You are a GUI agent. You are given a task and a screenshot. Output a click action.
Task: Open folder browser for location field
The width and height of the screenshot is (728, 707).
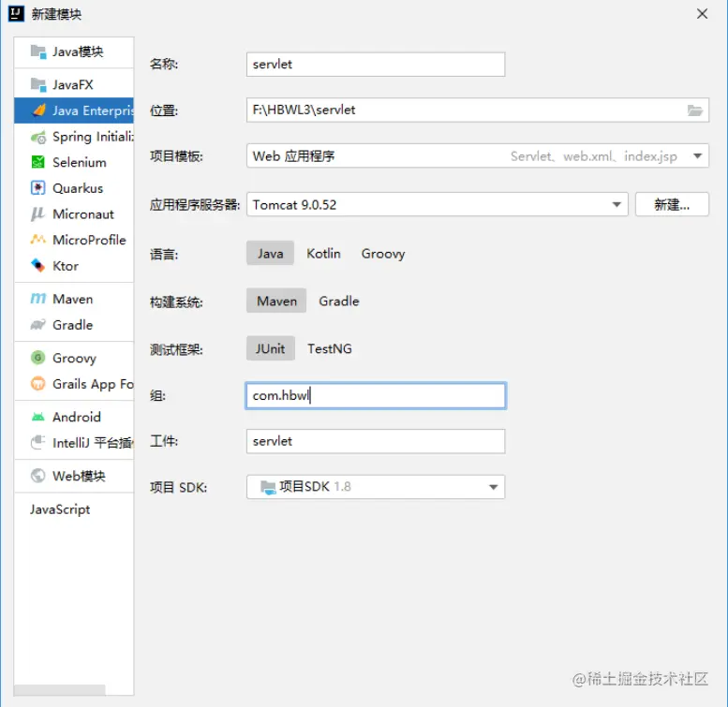click(694, 110)
